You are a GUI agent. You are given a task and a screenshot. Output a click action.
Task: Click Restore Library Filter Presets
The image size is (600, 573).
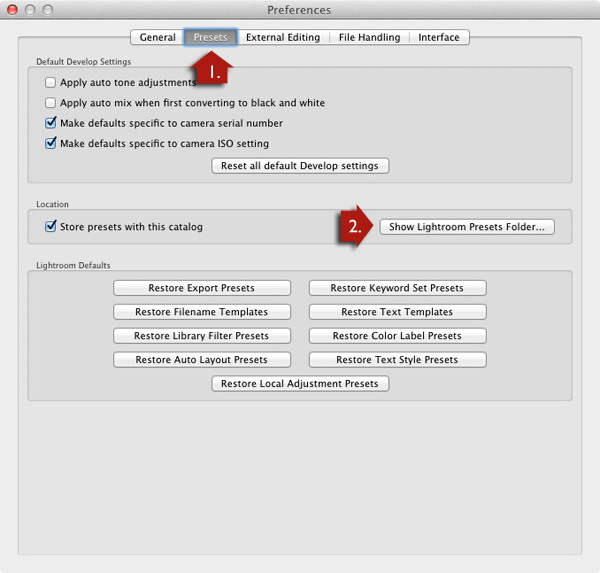202,336
